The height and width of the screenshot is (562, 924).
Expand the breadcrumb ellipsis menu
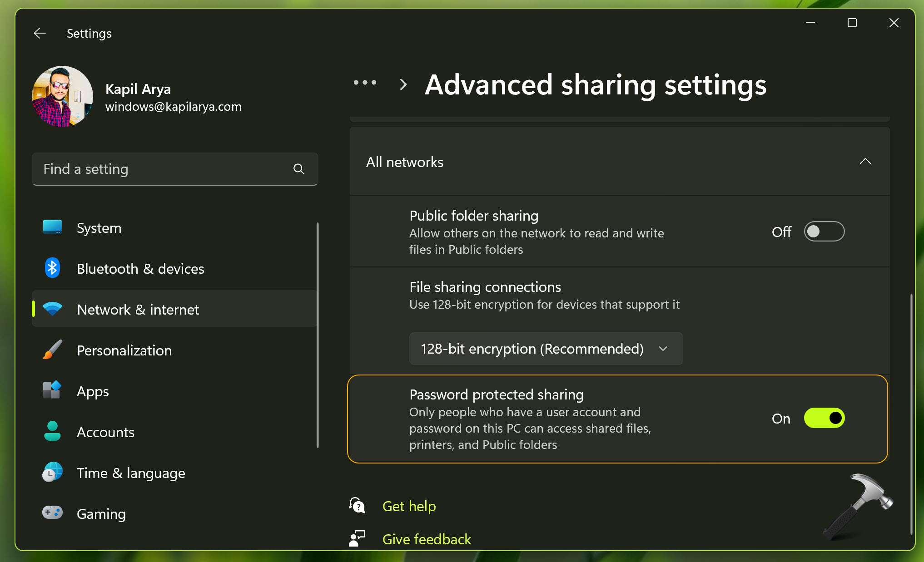click(365, 83)
